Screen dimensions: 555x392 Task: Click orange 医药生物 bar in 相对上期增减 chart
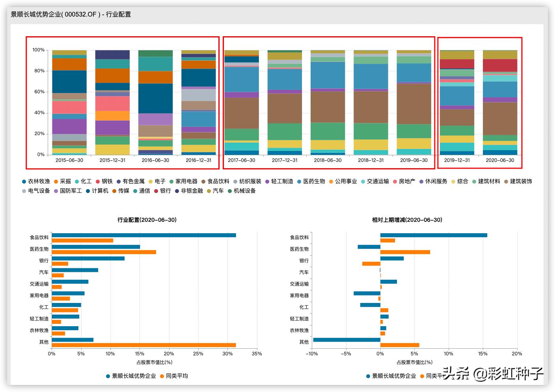(405, 252)
